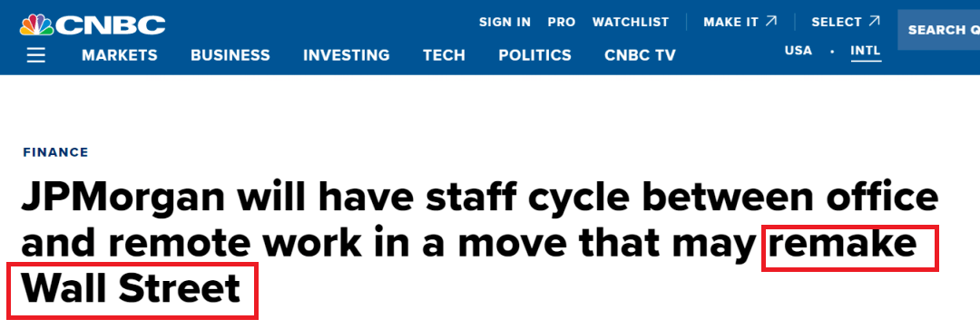Click the SIGN IN link
The height and width of the screenshot is (329, 980).
(x=505, y=22)
